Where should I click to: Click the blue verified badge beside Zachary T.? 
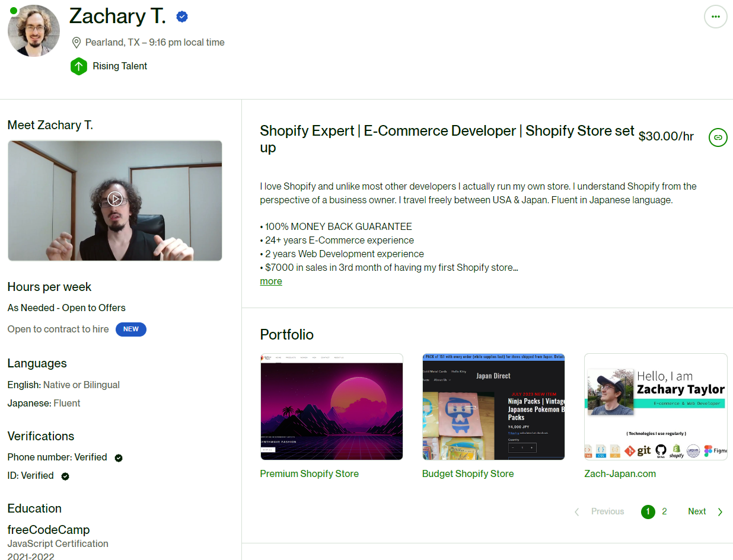coord(181,17)
